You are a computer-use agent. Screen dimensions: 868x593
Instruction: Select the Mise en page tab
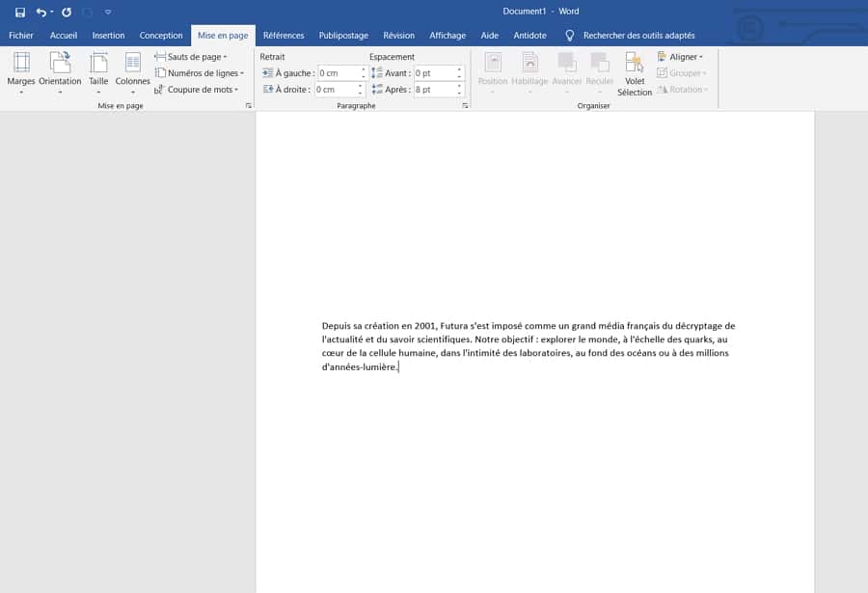[223, 35]
